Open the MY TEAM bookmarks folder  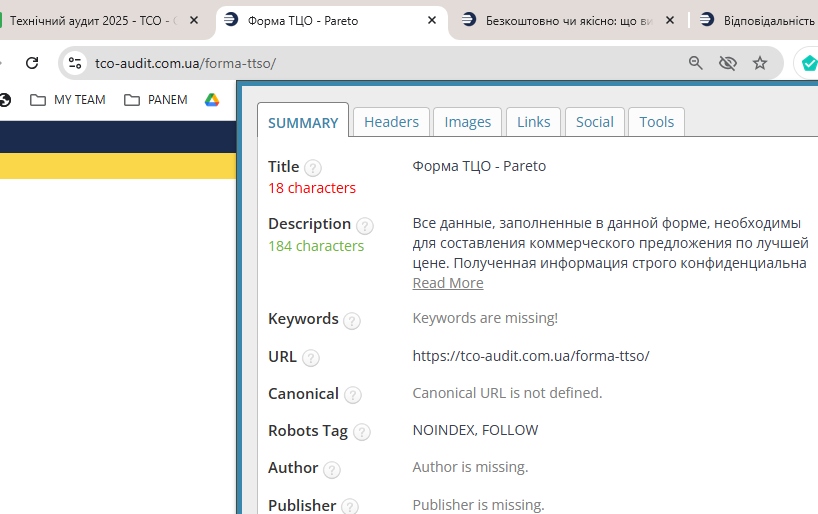[x=68, y=100]
